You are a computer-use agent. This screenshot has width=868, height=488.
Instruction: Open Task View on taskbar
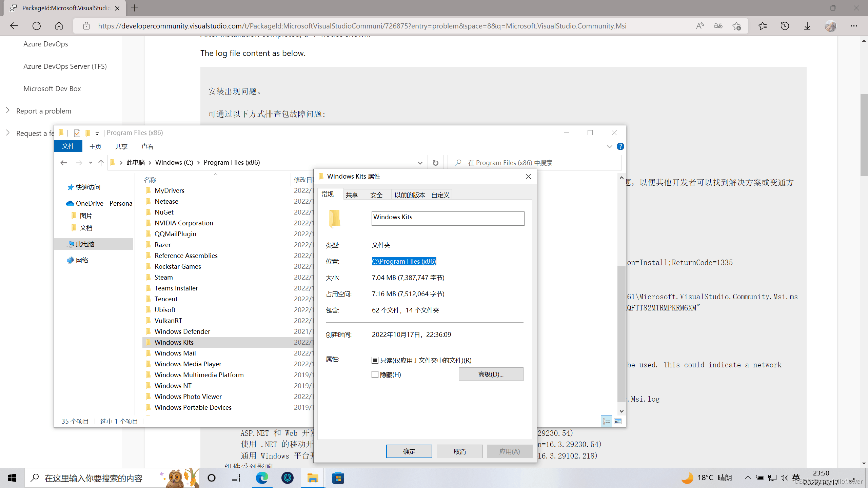point(236,478)
